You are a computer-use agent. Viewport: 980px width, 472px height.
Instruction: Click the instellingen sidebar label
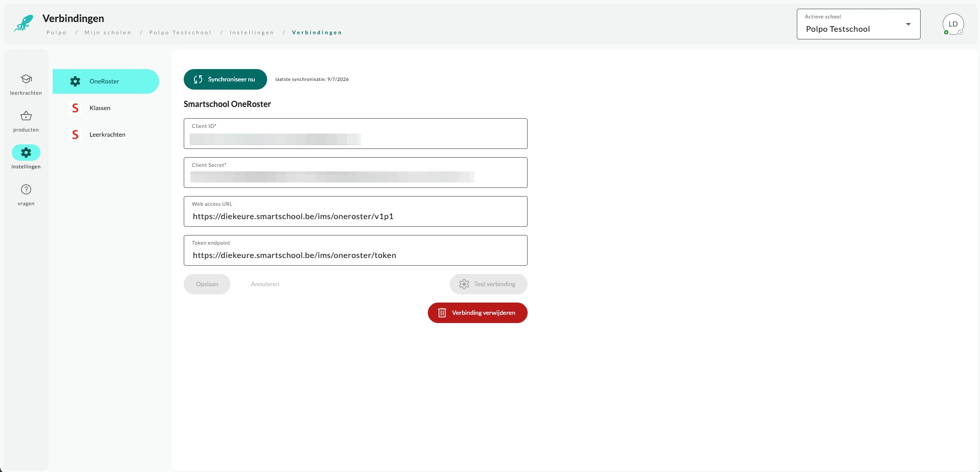pos(26,167)
